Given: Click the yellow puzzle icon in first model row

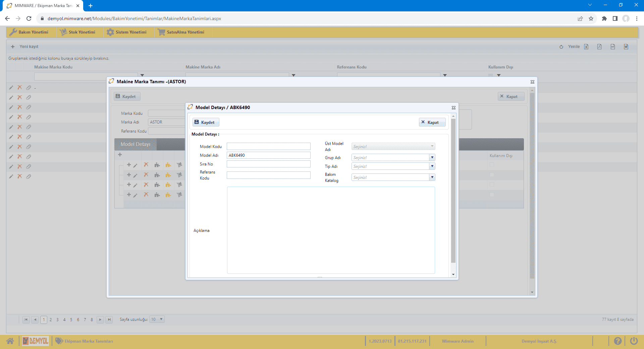Looking at the screenshot, I should [x=168, y=165].
